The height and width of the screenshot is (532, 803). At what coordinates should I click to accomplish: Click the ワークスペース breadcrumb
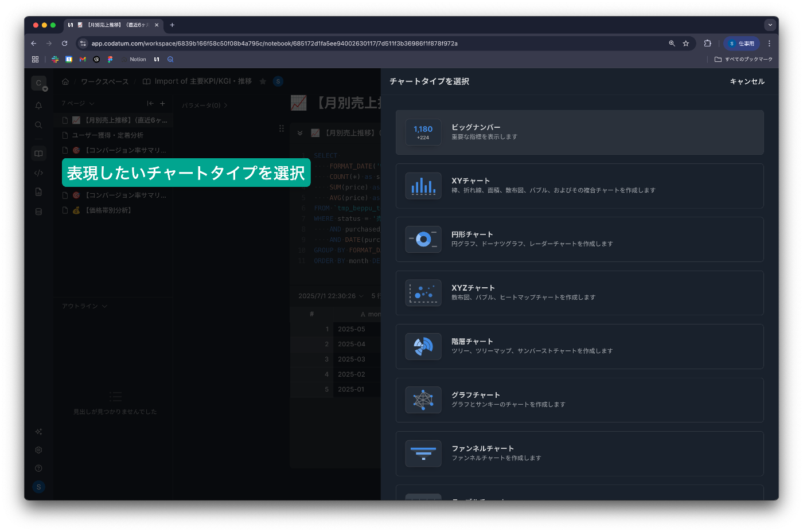click(104, 81)
